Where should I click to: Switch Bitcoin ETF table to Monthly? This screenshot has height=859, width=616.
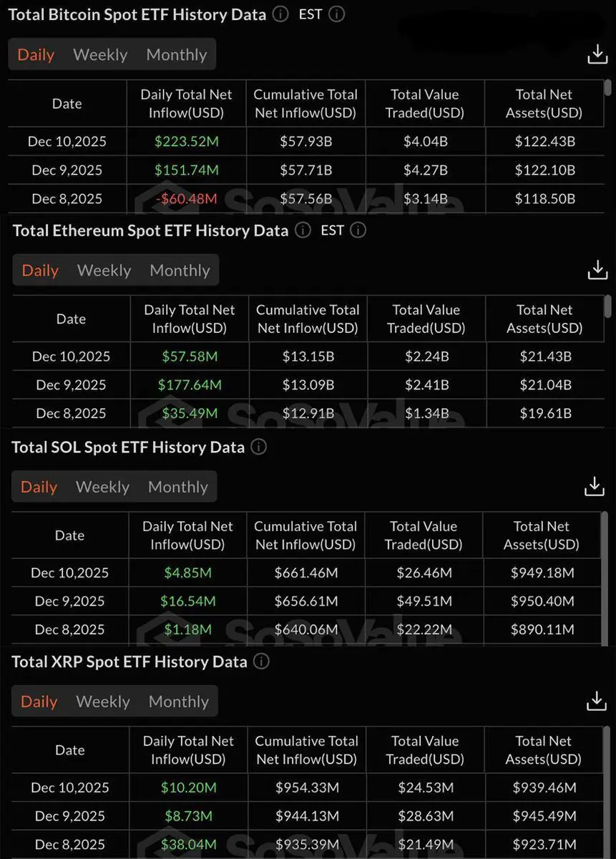point(176,55)
